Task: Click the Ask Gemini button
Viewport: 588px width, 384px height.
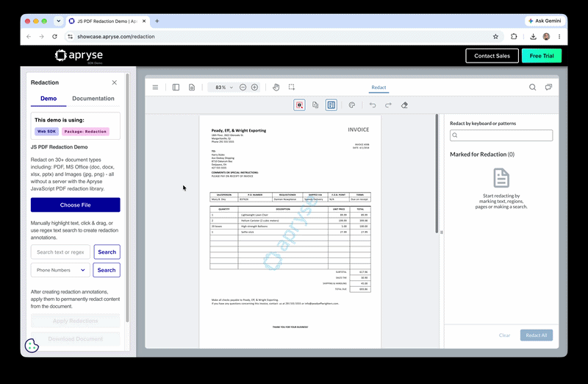Action: [545, 21]
